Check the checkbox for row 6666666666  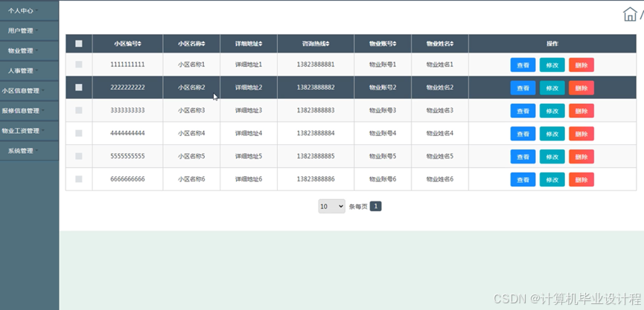click(x=79, y=179)
